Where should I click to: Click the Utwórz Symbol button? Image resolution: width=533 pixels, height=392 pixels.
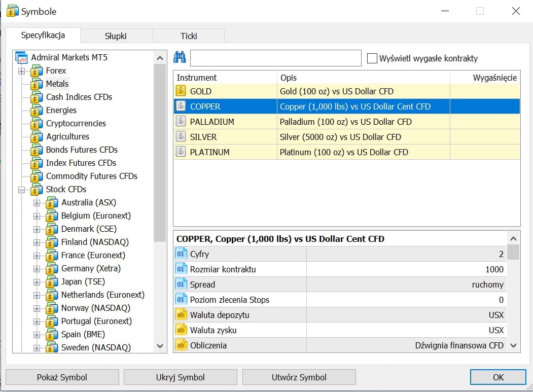coord(299,377)
